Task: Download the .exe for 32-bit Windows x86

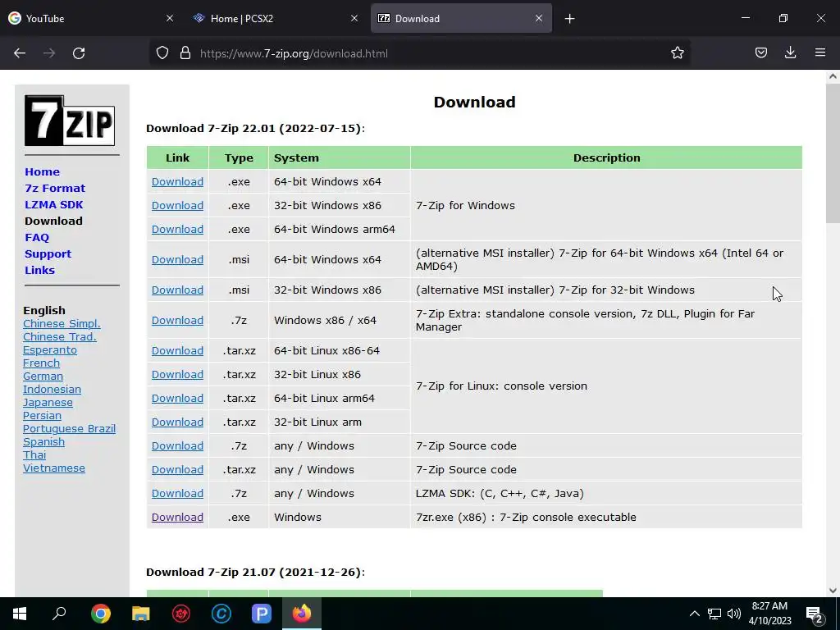Action: tap(177, 205)
